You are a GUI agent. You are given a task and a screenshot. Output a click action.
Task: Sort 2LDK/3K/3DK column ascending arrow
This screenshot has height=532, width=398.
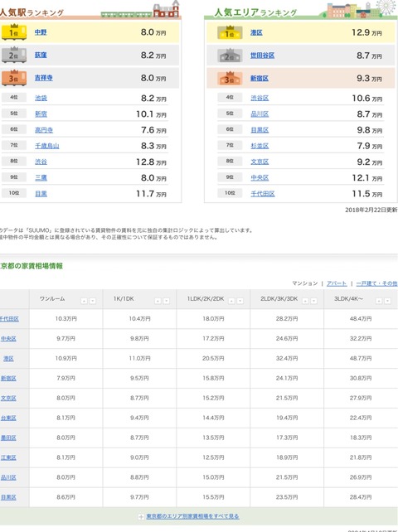305,301
